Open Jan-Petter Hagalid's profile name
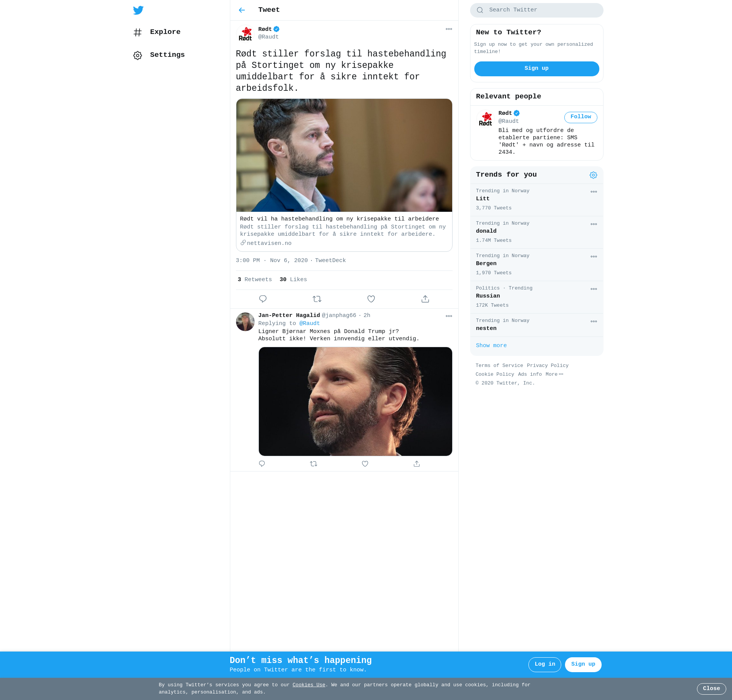This screenshot has height=700, width=732. (289, 315)
